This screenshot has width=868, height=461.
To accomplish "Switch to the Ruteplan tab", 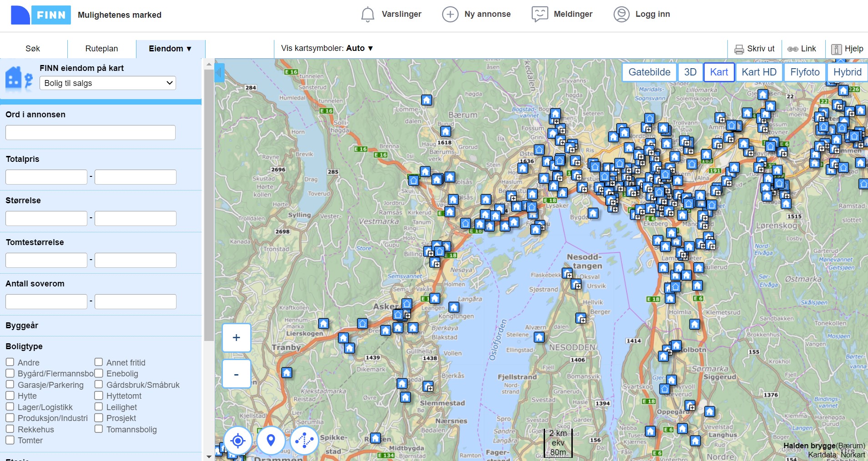I will point(101,49).
